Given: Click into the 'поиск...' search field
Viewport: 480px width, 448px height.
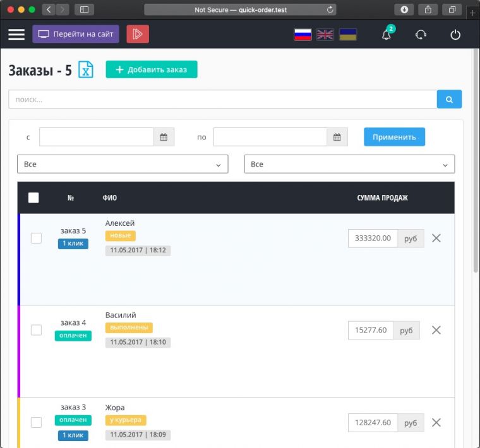Looking at the screenshot, I should pos(222,99).
